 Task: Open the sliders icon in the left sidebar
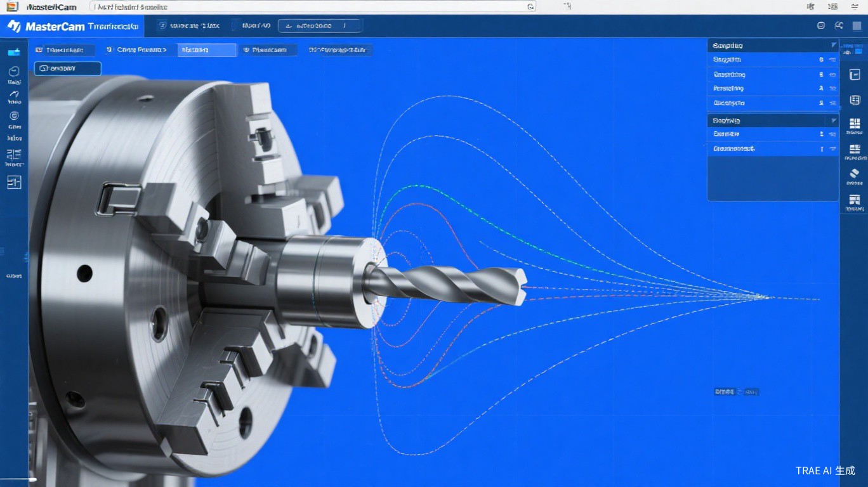pos(13,154)
